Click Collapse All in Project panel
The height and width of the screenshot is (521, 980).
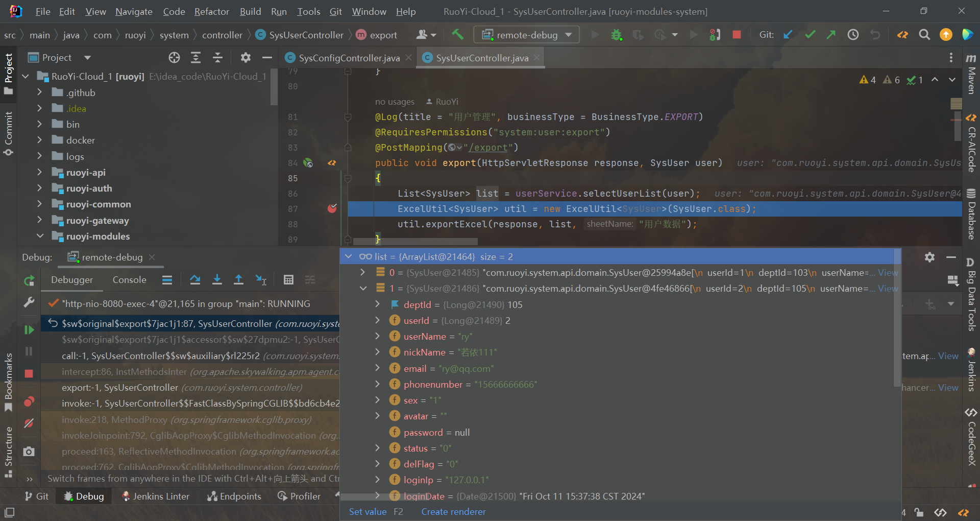217,58
